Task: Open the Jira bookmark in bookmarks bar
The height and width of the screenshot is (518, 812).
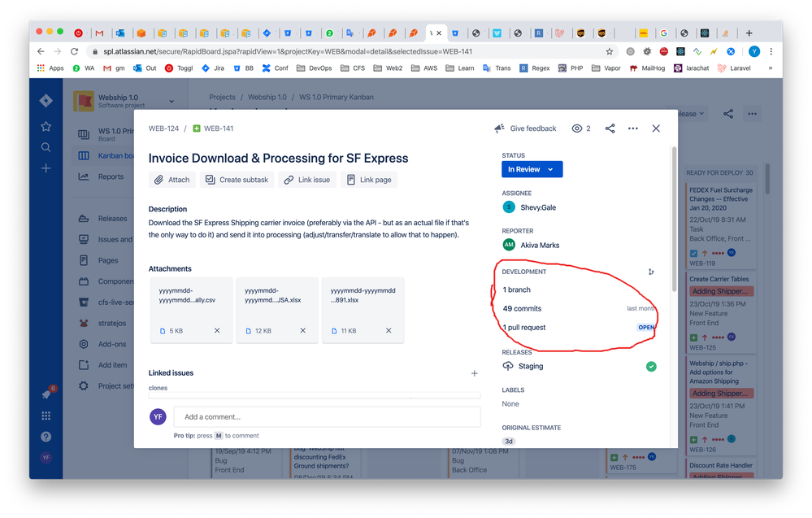Action: click(213, 68)
